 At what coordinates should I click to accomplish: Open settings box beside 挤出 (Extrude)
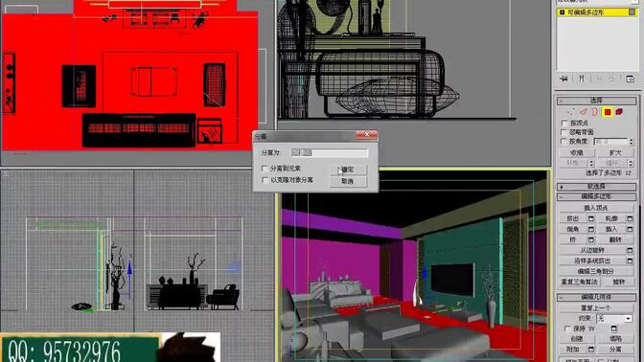tap(591, 218)
